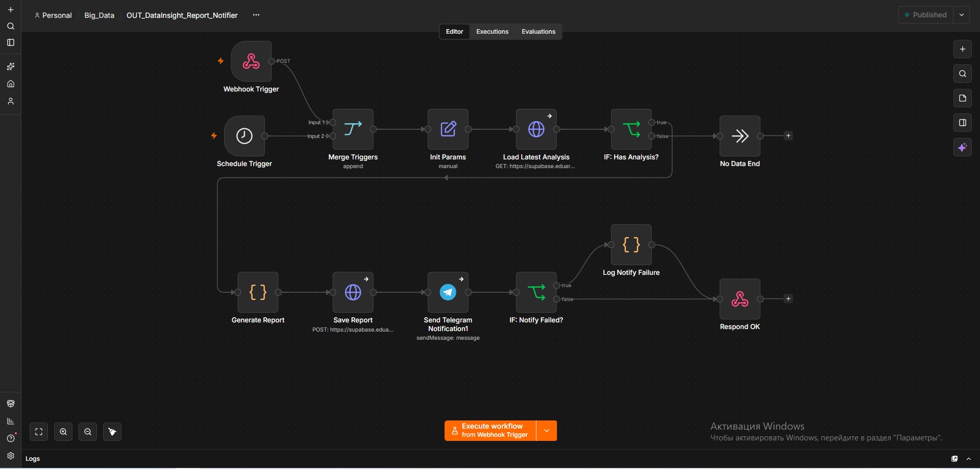Toggle the left sidebar panel icon
Viewport: 980px width, 469px height.
[11, 42]
